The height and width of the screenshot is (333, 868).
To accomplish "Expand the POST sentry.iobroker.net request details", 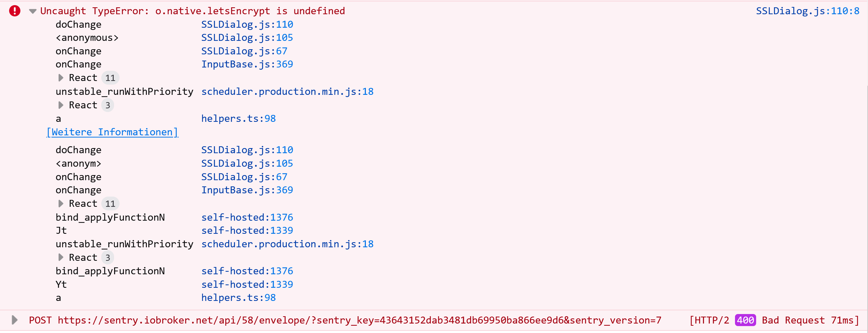I will [15, 320].
